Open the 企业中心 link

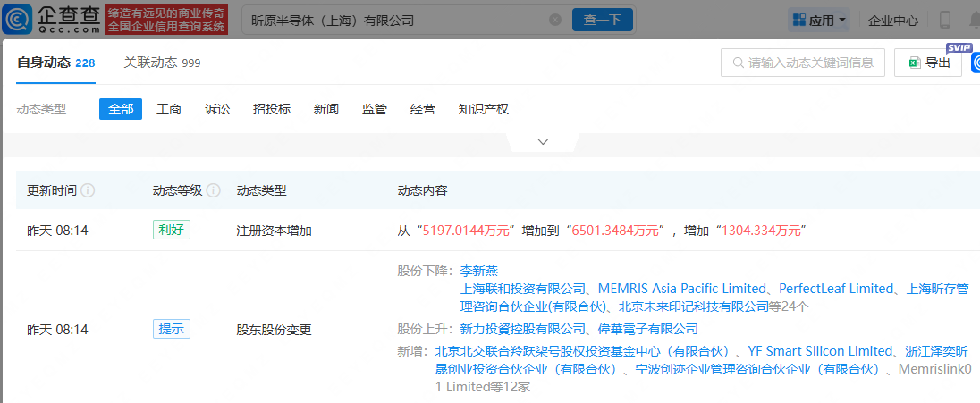tap(893, 20)
